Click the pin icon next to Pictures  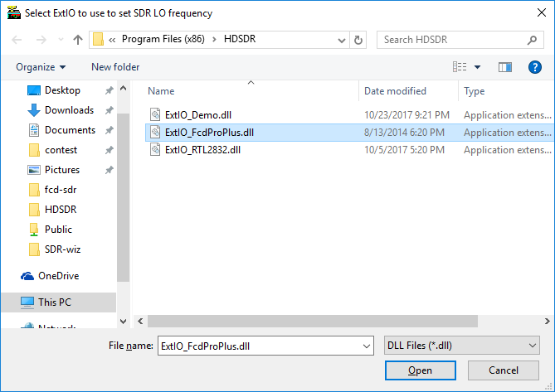click(x=109, y=170)
